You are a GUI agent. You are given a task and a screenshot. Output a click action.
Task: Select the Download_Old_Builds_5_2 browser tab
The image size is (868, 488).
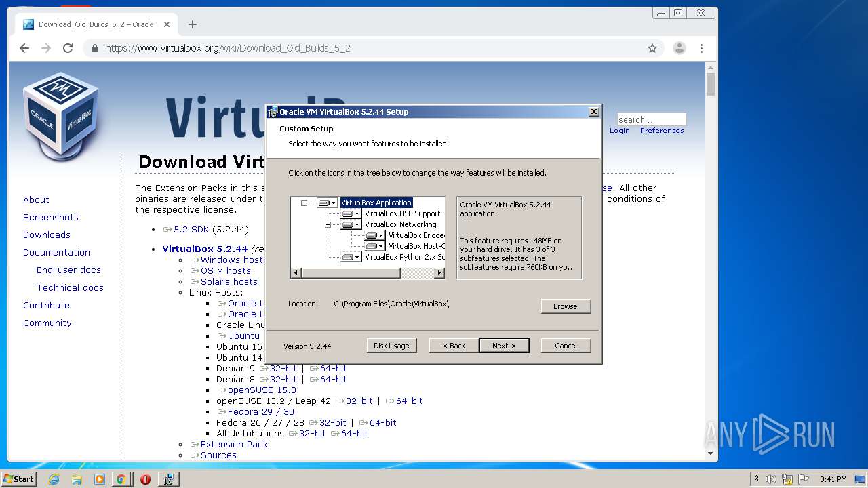pos(97,24)
